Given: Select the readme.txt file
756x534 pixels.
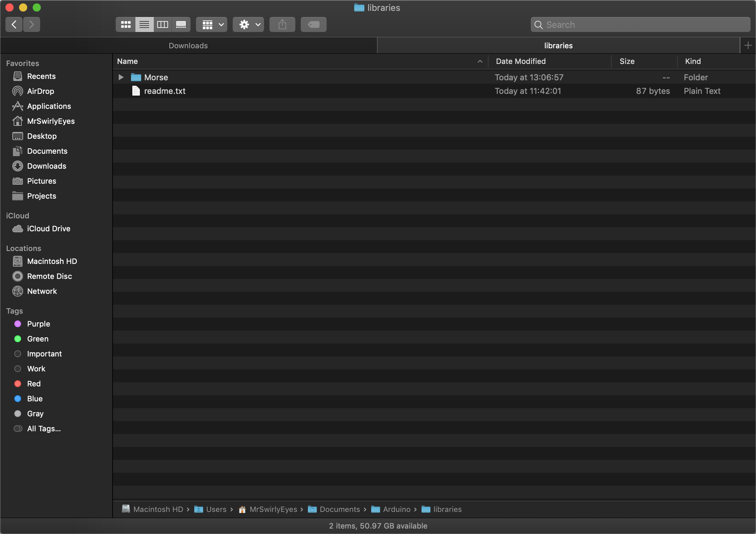Looking at the screenshot, I should pyautogui.click(x=165, y=91).
